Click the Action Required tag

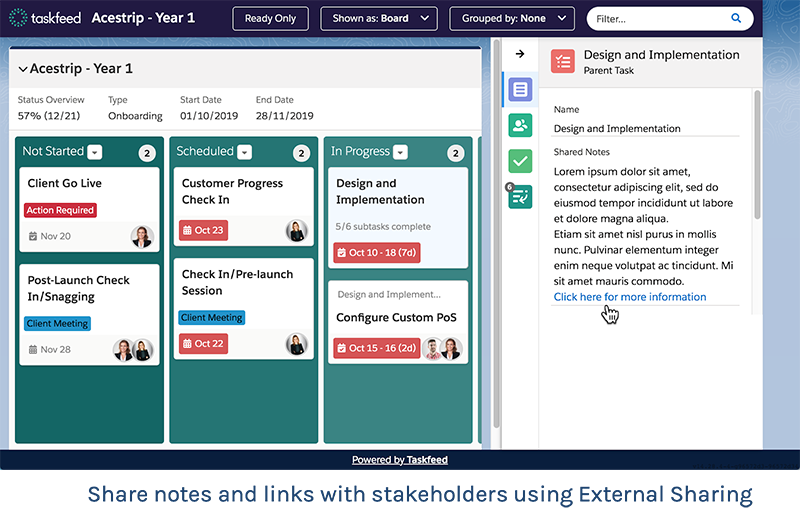pos(60,210)
